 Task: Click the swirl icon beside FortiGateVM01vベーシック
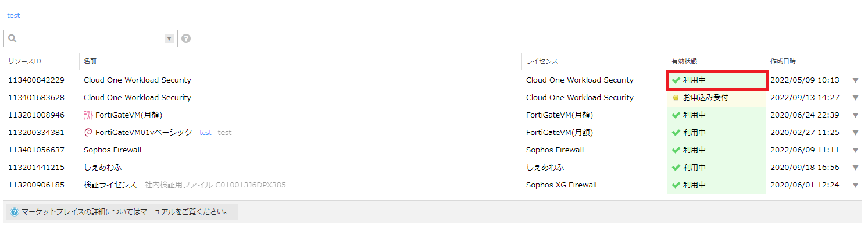88,133
